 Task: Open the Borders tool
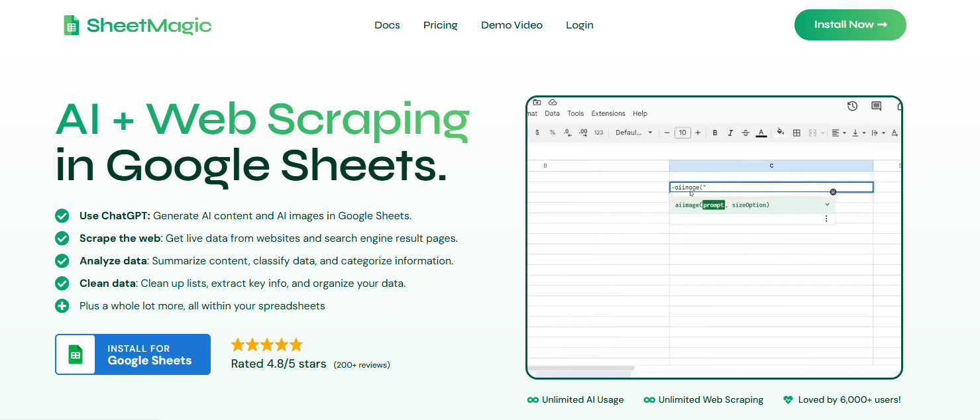pos(796,132)
